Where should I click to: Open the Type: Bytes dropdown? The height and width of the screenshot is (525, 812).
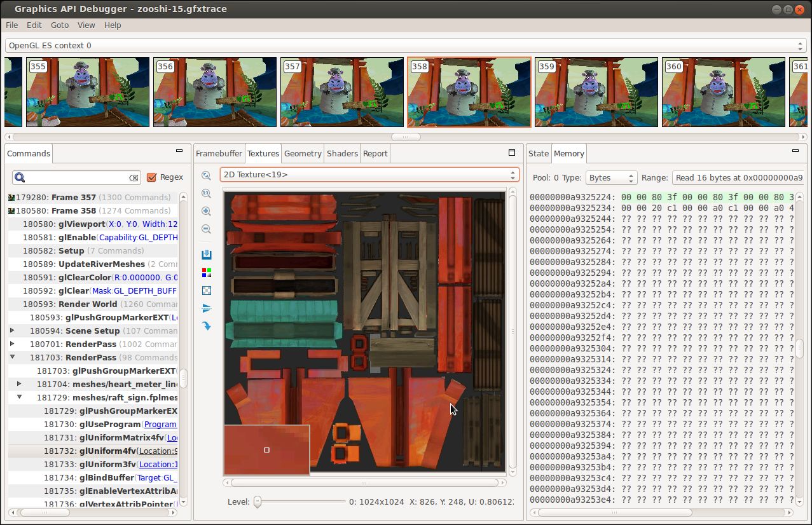pos(610,178)
